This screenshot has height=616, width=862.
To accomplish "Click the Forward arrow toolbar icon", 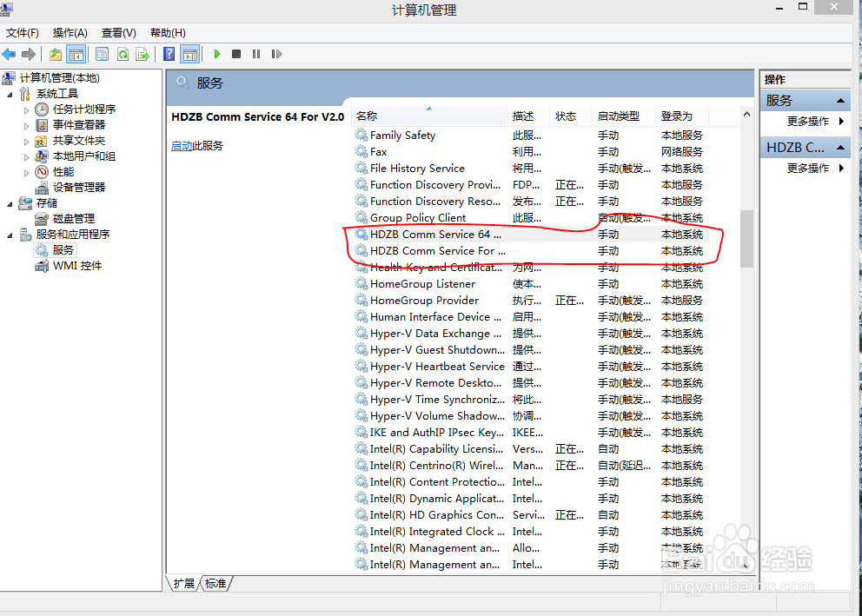I will click(29, 54).
